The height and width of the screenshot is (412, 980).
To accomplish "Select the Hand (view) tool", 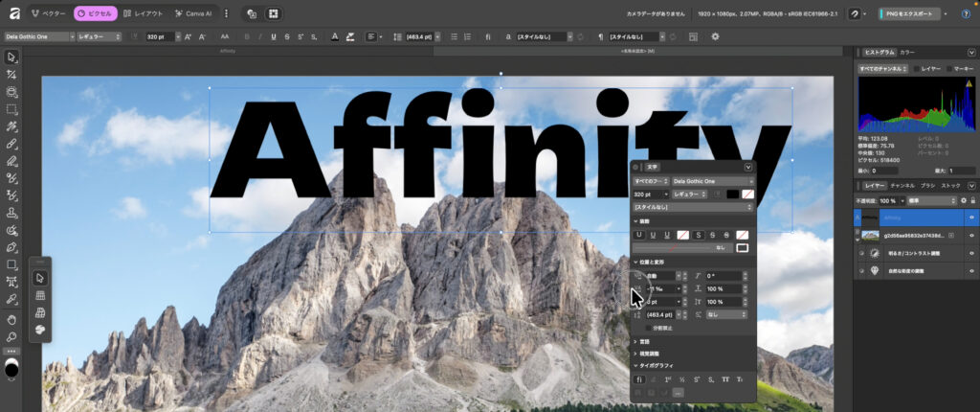I will (x=11, y=319).
